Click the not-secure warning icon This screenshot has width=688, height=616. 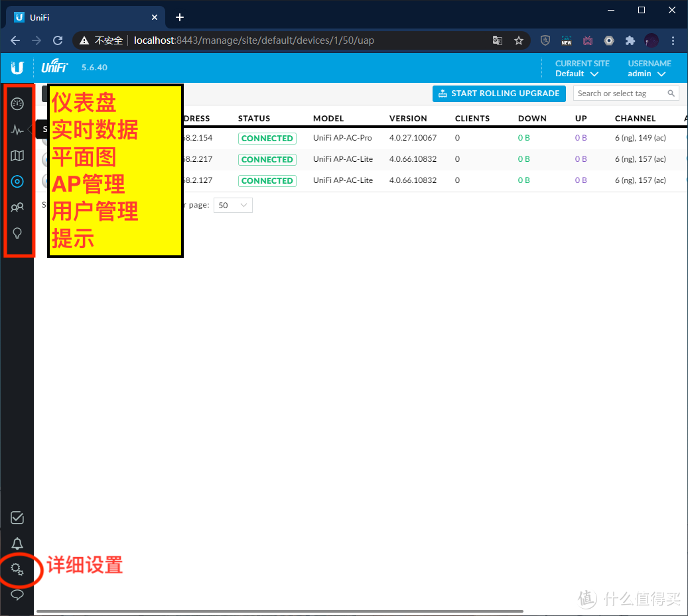[84, 40]
